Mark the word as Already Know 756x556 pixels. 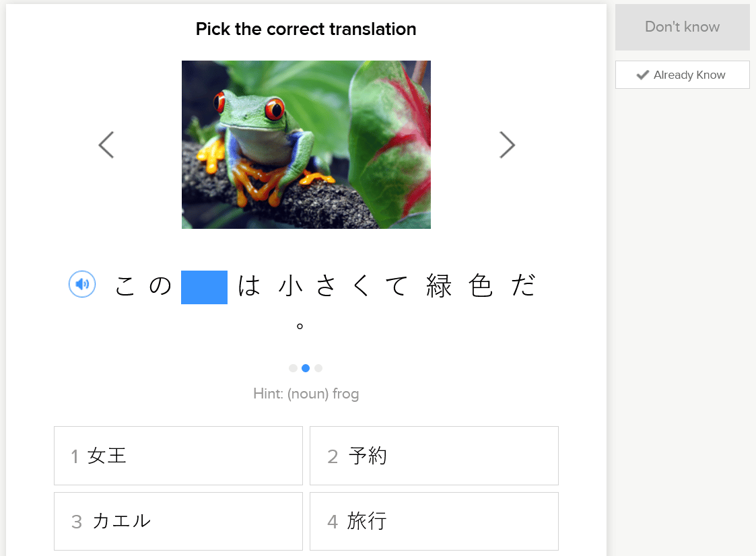682,75
